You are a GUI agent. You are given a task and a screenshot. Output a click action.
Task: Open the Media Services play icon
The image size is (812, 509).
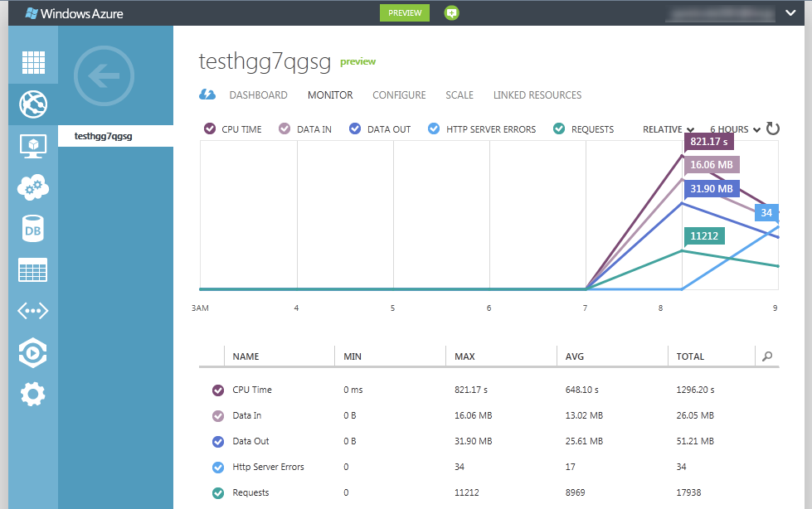33,353
